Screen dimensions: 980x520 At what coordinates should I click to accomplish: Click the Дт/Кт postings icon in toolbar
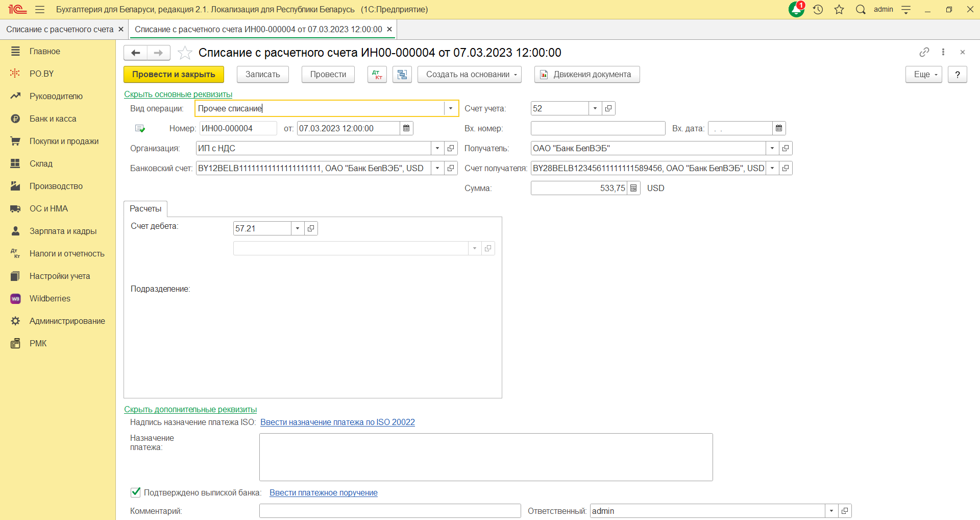click(x=377, y=75)
